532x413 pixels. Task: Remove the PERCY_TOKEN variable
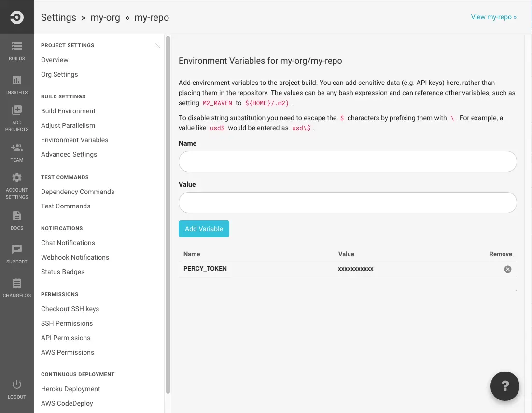tap(508, 269)
